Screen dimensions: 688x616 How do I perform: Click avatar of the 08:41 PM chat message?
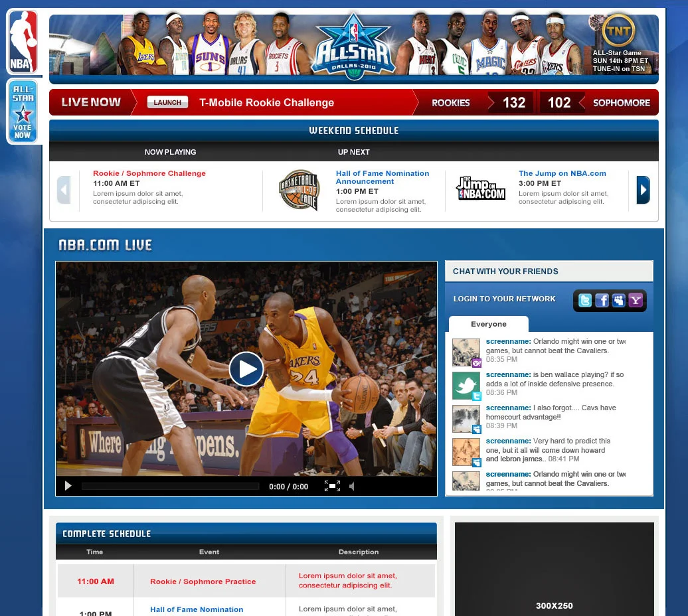coord(466,452)
